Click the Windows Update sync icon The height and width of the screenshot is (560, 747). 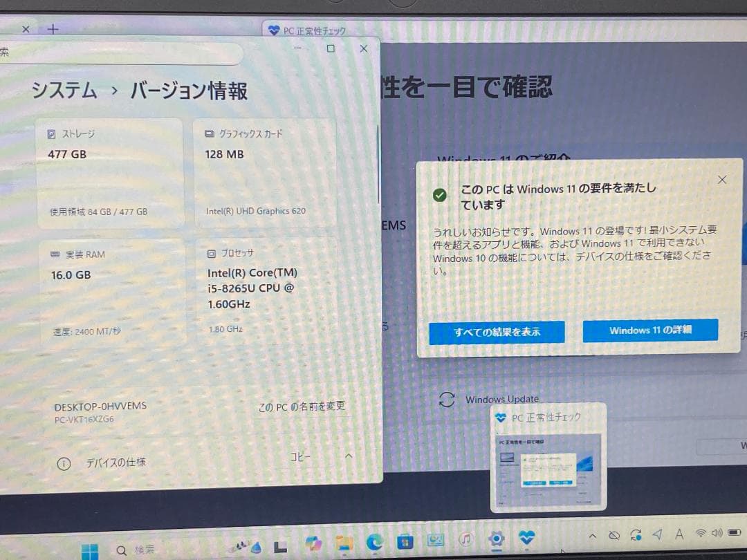coord(446,399)
